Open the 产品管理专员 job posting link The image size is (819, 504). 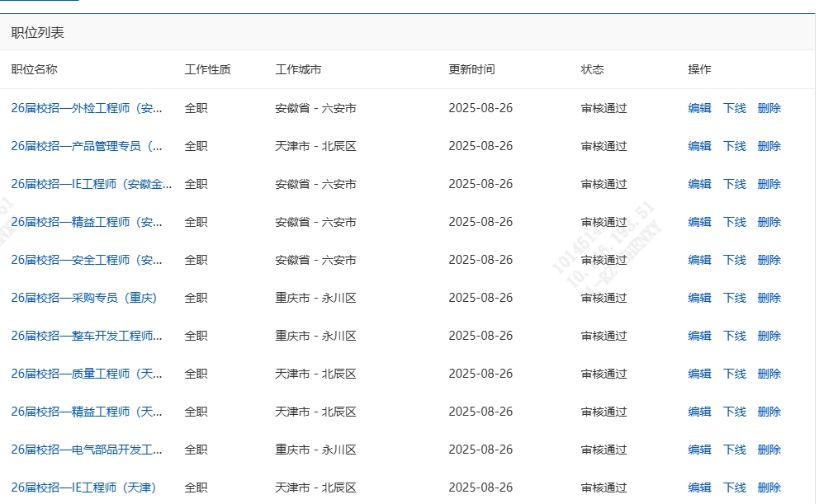coord(87,146)
